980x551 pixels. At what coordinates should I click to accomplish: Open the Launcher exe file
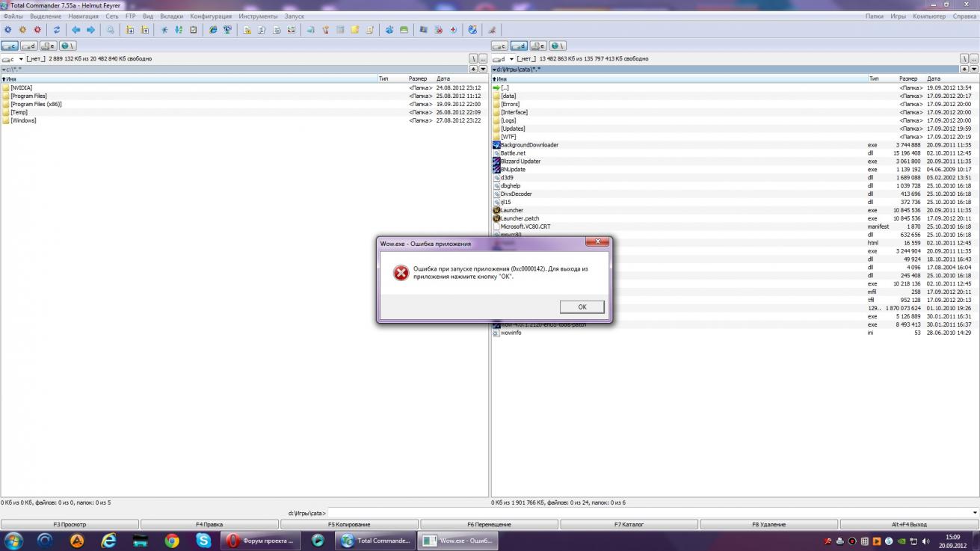click(512, 211)
